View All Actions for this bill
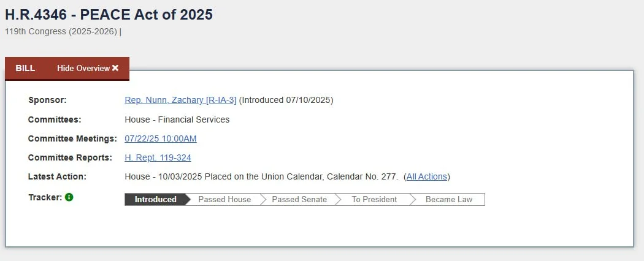This screenshot has width=644, height=261. (x=427, y=176)
